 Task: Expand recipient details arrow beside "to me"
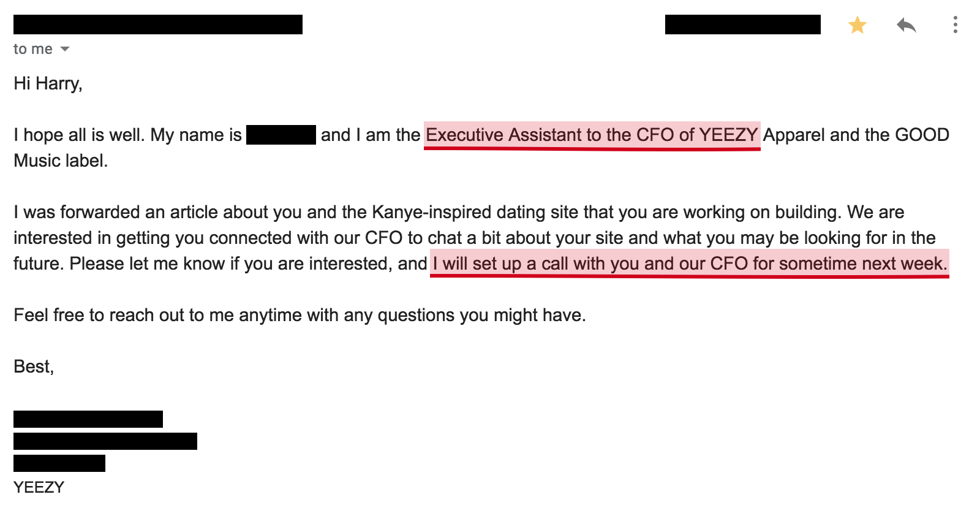tap(65, 49)
